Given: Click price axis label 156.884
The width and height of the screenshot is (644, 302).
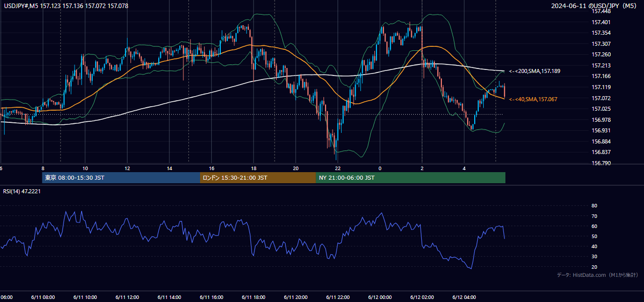Looking at the screenshot, I should coord(602,141).
